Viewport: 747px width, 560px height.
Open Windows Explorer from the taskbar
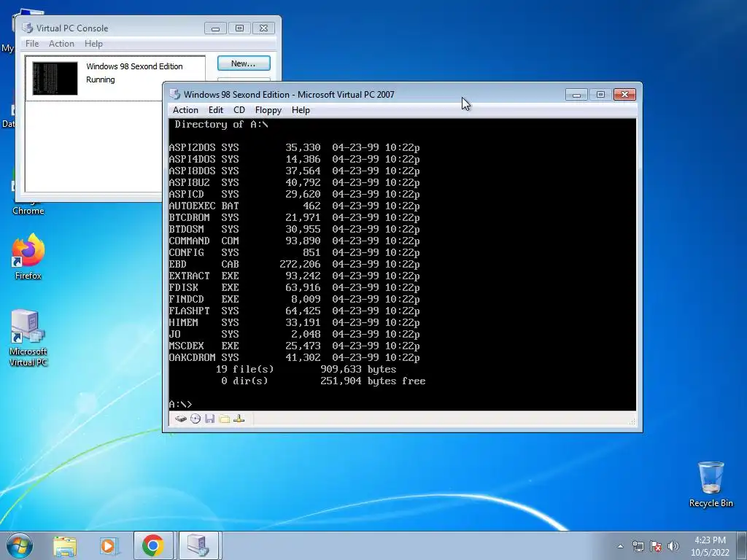pos(65,546)
